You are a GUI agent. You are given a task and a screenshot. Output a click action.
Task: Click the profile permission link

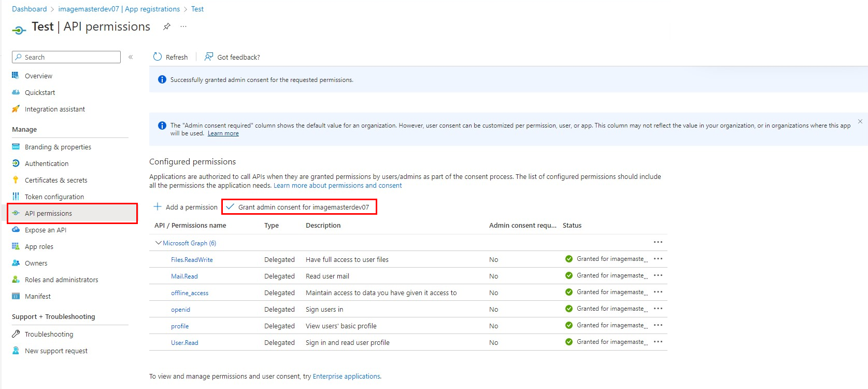pos(180,326)
